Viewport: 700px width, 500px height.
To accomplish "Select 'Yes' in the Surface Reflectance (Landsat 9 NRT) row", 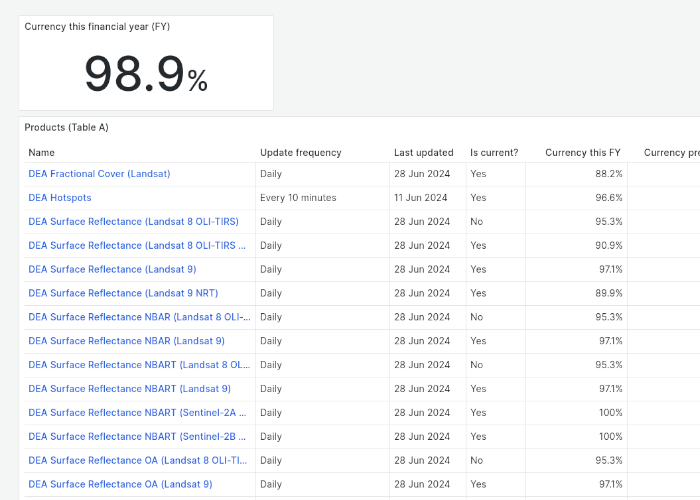I will (478, 293).
